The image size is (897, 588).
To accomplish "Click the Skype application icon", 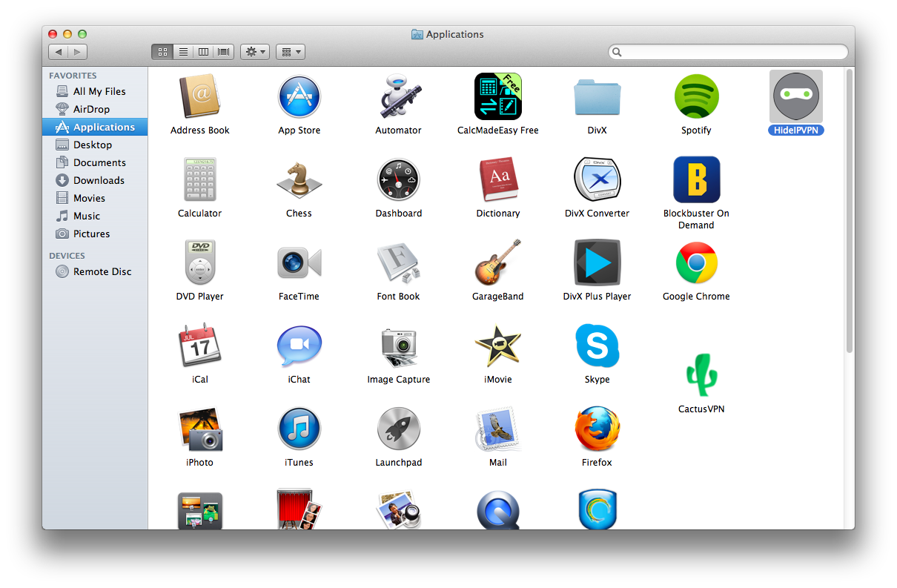I will coord(598,346).
